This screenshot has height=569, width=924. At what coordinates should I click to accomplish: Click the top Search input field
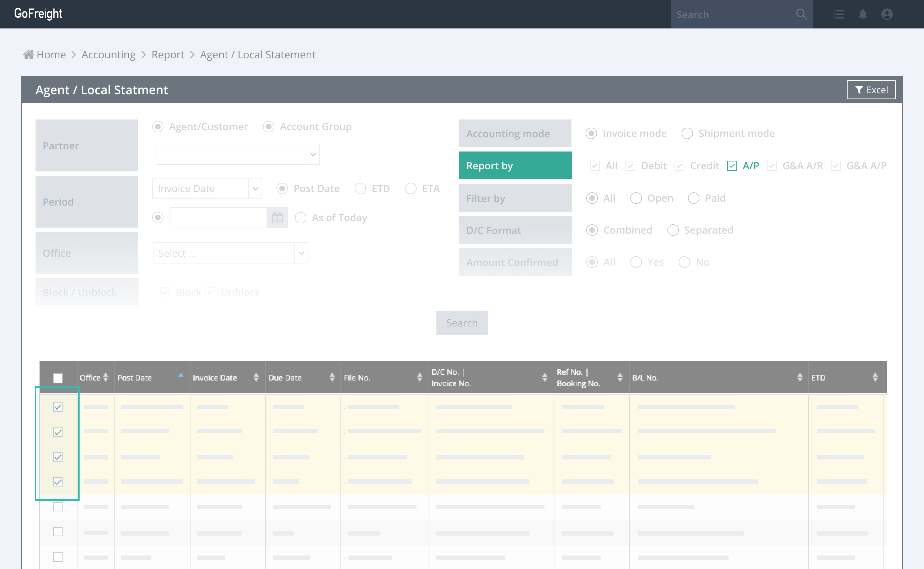tap(730, 14)
